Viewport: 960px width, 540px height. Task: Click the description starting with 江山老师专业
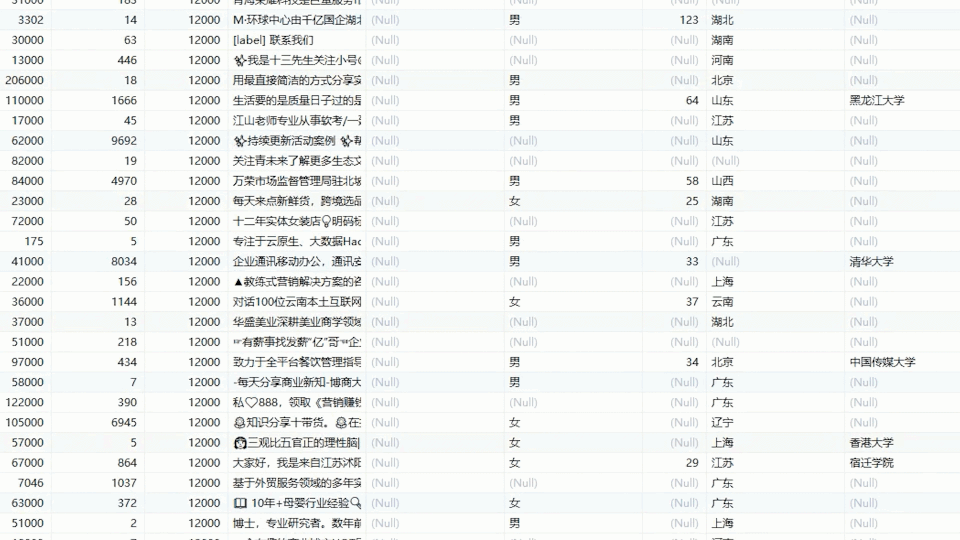[297, 121]
